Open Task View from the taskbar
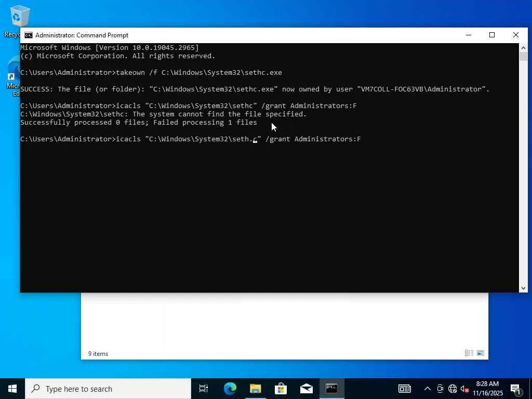Image resolution: width=532 pixels, height=399 pixels. point(204,389)
